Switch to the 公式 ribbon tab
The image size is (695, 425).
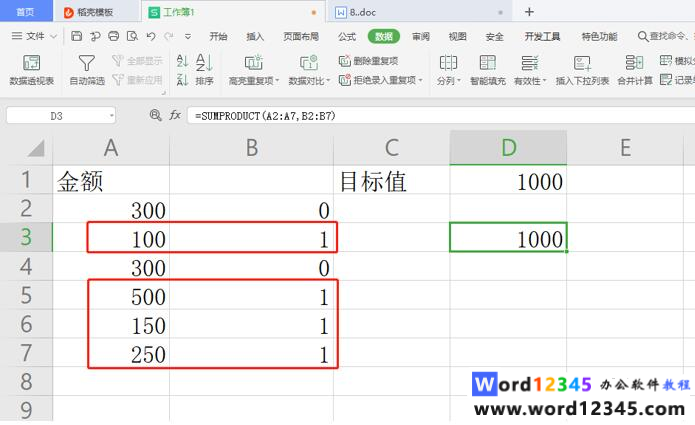[347, 36]
